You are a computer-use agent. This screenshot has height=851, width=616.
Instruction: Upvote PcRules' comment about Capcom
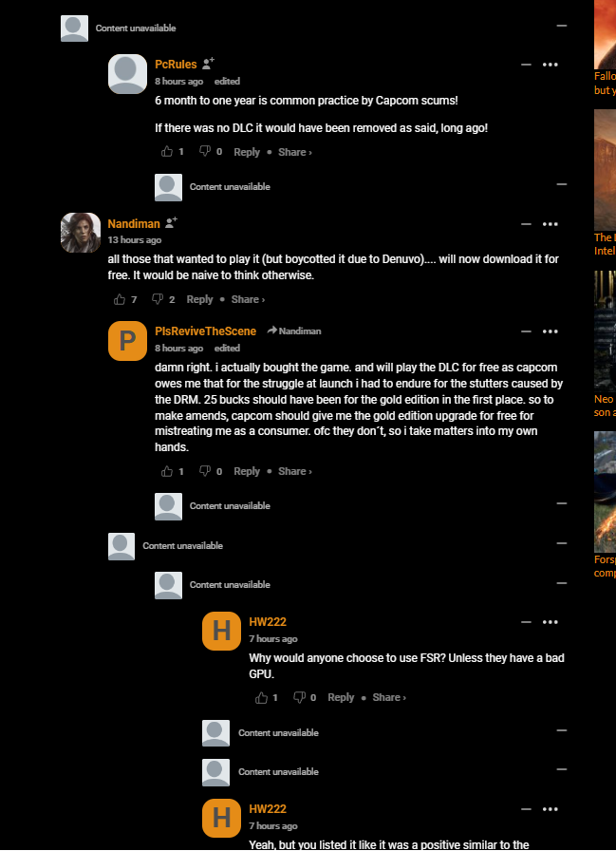[167, 151]
